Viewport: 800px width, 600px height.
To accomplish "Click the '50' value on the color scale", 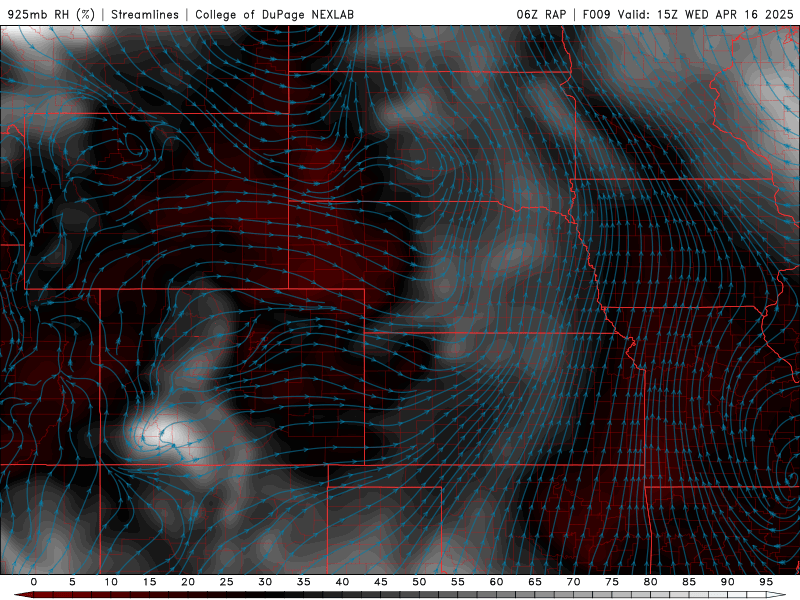I will [419, 582].
